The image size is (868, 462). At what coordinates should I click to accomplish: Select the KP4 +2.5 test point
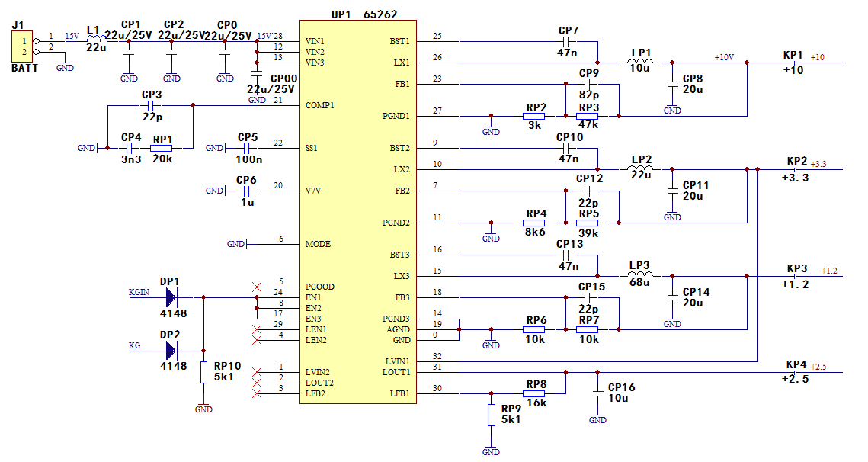(x=795, y=372)
